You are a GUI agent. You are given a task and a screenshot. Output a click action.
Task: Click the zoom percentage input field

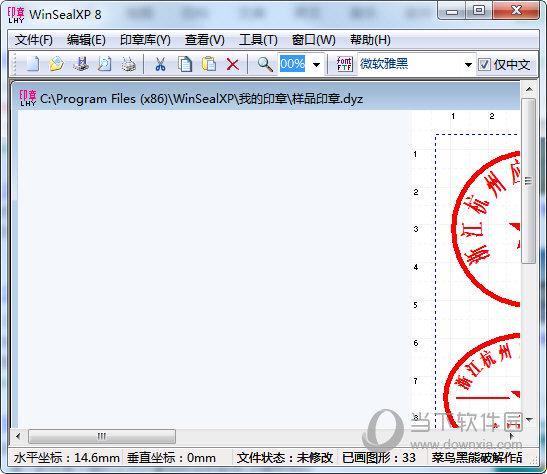point(293,64)
